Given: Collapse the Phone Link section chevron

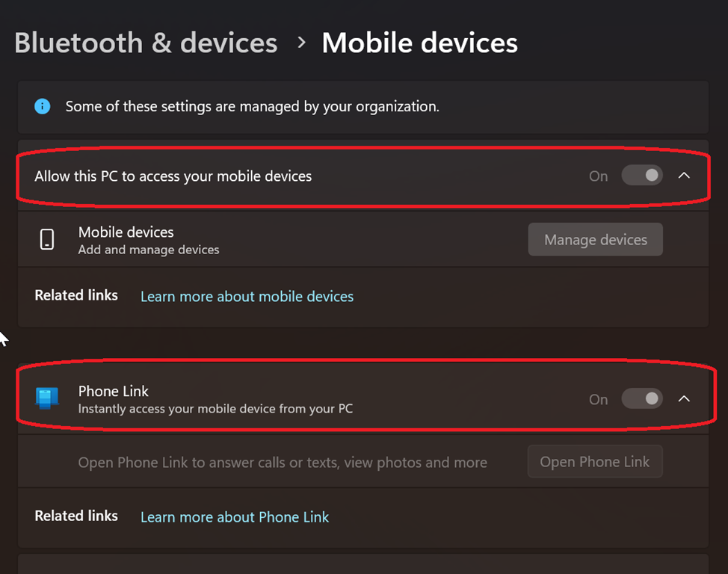Looking at the screenshot, I should tap(684, 398).
